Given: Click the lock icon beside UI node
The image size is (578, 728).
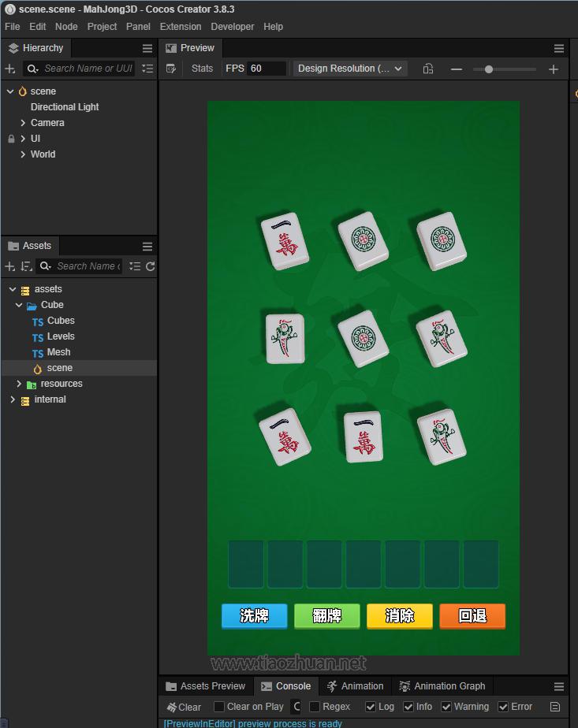Looking at the screenshot, I should coord(11,139).
